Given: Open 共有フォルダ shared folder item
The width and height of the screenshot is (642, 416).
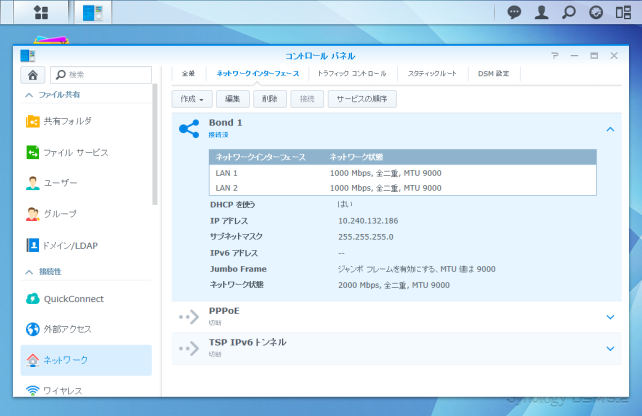Looking at the screenshot, I should tap(86, 121).
